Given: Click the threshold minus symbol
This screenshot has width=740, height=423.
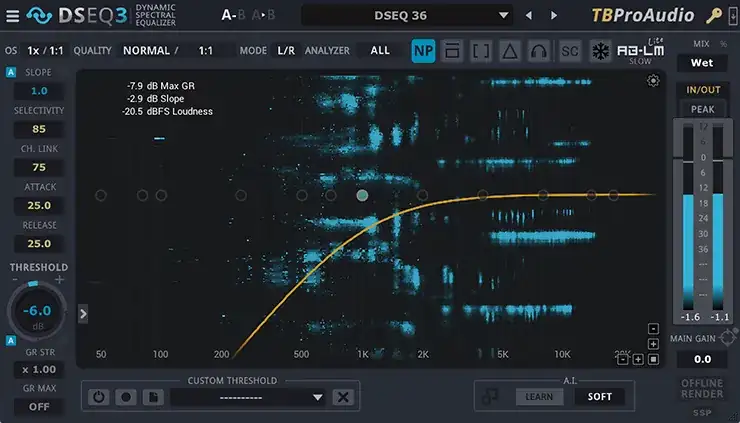Looking at the screenshot, I should [16, 279].
